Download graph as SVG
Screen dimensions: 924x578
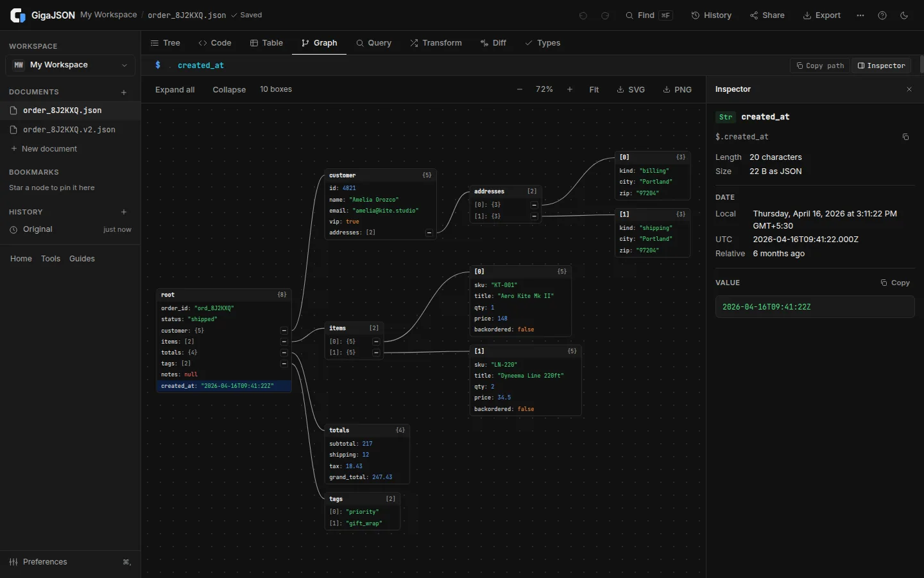pos(631,89)
